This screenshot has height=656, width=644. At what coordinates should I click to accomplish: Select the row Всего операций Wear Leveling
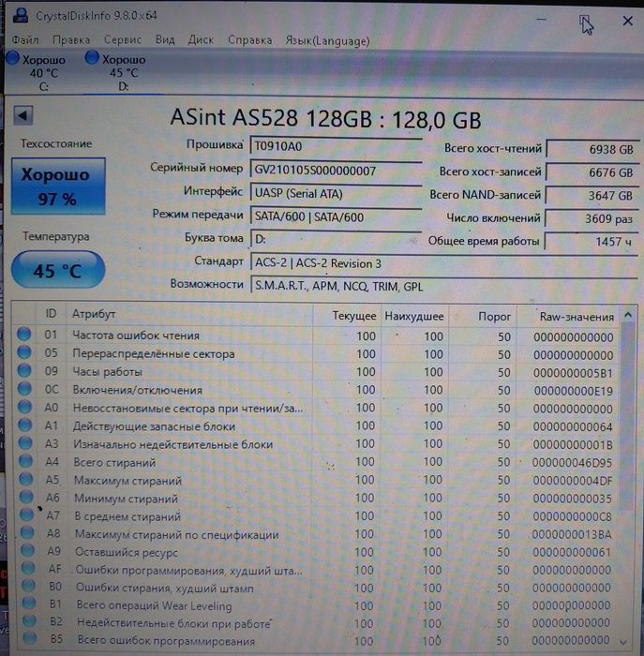pos(317,605)
